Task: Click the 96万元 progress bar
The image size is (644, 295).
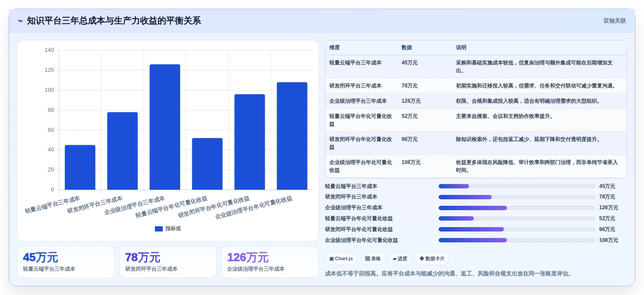Action: coord(517,229)
